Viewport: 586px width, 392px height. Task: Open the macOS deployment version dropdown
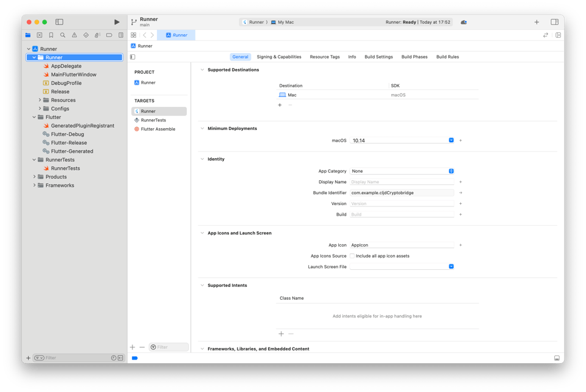[x=451, y=140]
